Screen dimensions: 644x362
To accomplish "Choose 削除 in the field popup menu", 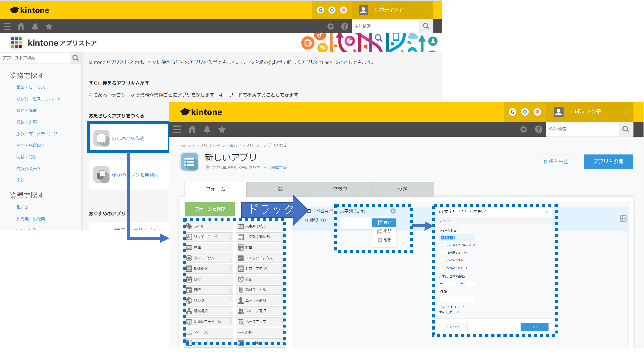I will click(x=384, y=240).
